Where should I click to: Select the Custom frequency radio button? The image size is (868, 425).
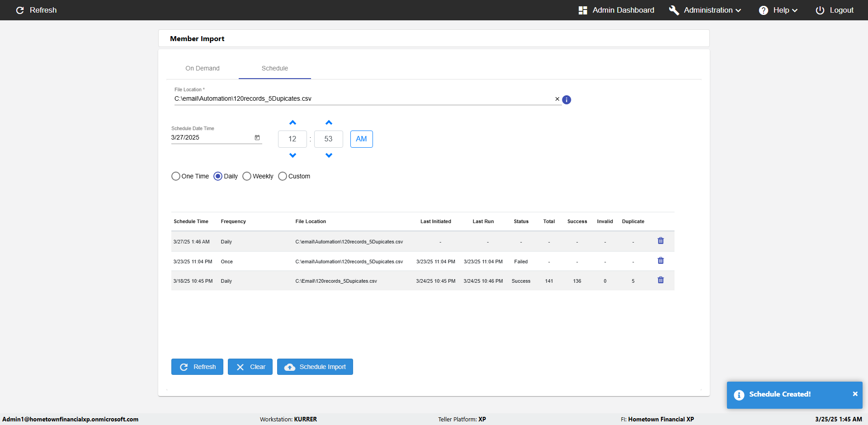(283, 176)
